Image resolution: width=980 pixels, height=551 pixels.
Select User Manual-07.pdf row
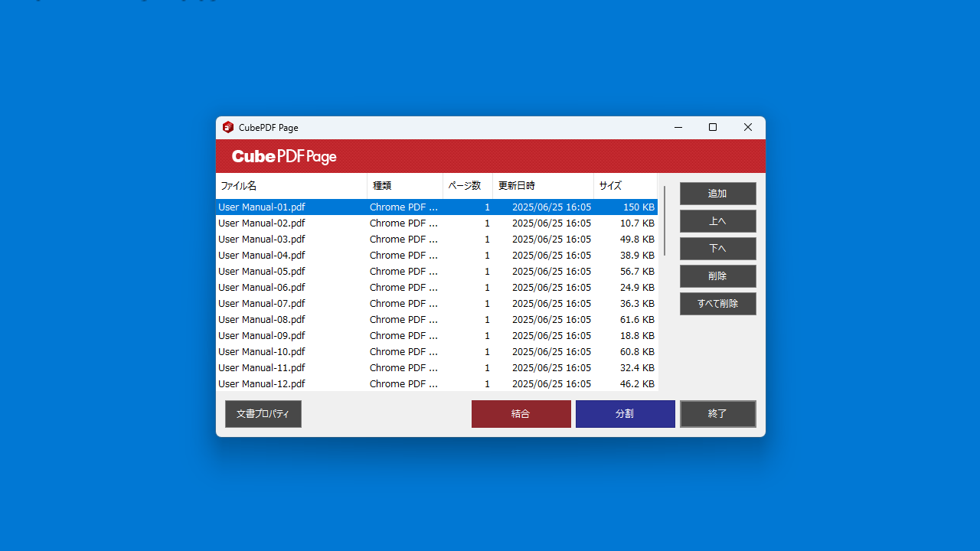(436, 304)
